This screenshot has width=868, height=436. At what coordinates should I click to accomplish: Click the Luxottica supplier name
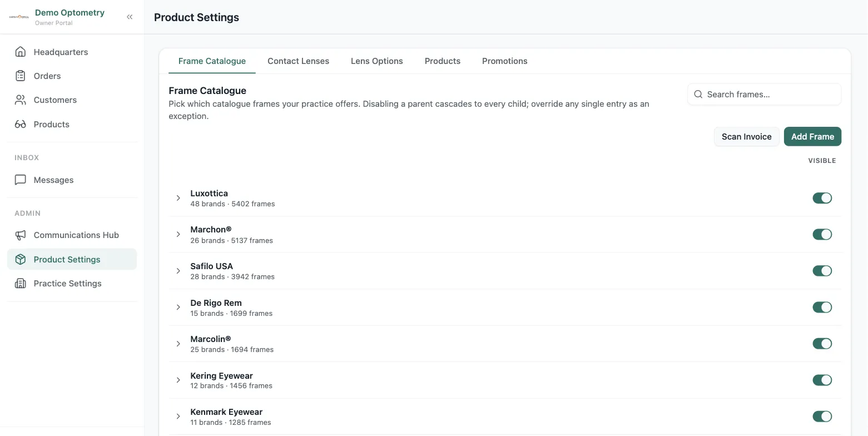pyautogui.click(x=209, y=194)
